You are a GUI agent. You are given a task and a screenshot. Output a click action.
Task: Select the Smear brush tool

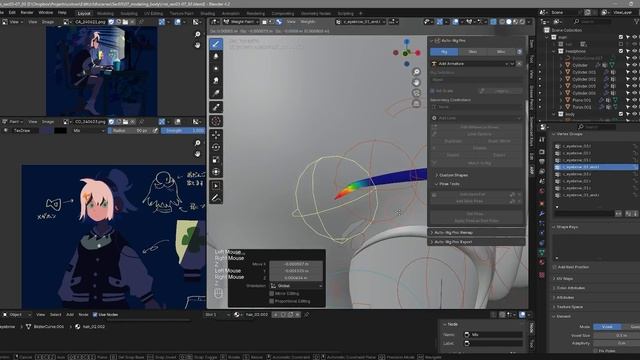216,81
